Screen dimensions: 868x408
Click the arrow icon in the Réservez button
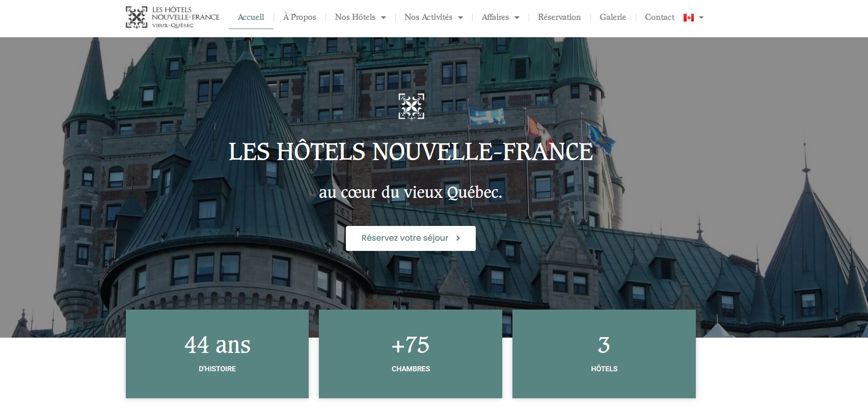[x=458, y=238]
